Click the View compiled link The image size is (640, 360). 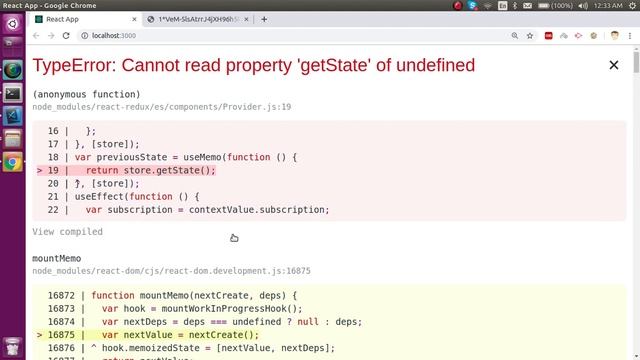[x=67, y=231]
